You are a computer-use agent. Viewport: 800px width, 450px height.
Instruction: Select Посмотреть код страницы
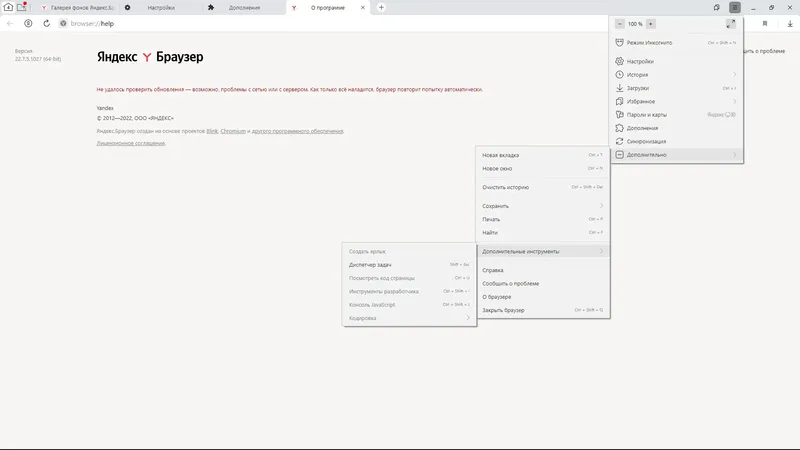coord(409,278)
